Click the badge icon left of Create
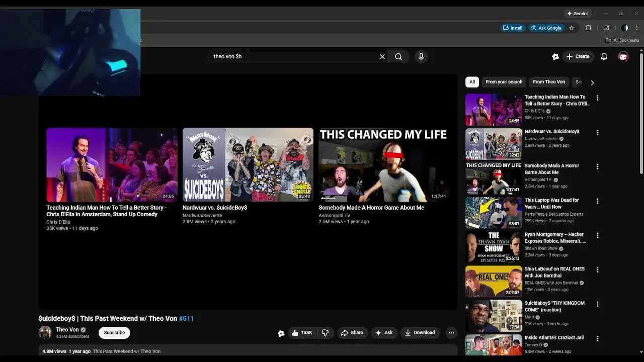 555,57
